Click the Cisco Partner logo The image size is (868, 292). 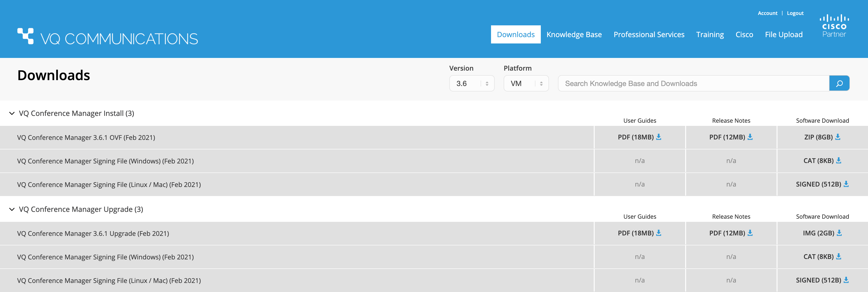tap(834, 26)
